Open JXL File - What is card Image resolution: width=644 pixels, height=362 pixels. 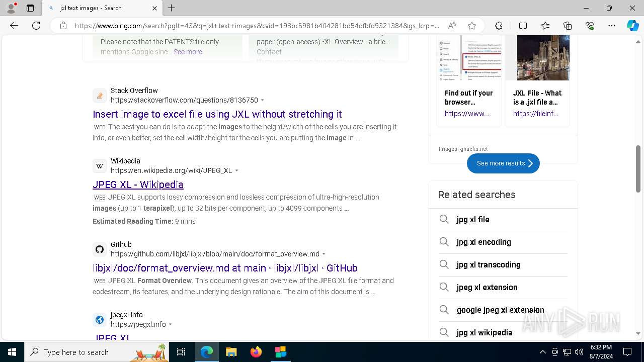pyautogui.click(x=537, y=98)
